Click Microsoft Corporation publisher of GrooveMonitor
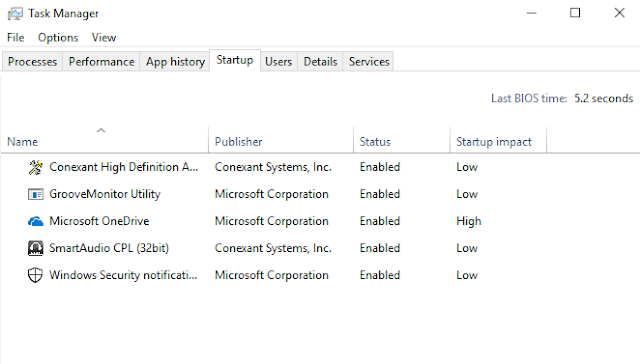This screenshot has width=640, height=364. [x=271, y=194]
